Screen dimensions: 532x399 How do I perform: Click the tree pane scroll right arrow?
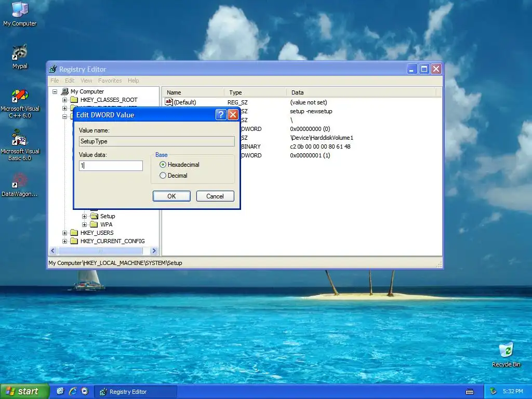[154, 251]
